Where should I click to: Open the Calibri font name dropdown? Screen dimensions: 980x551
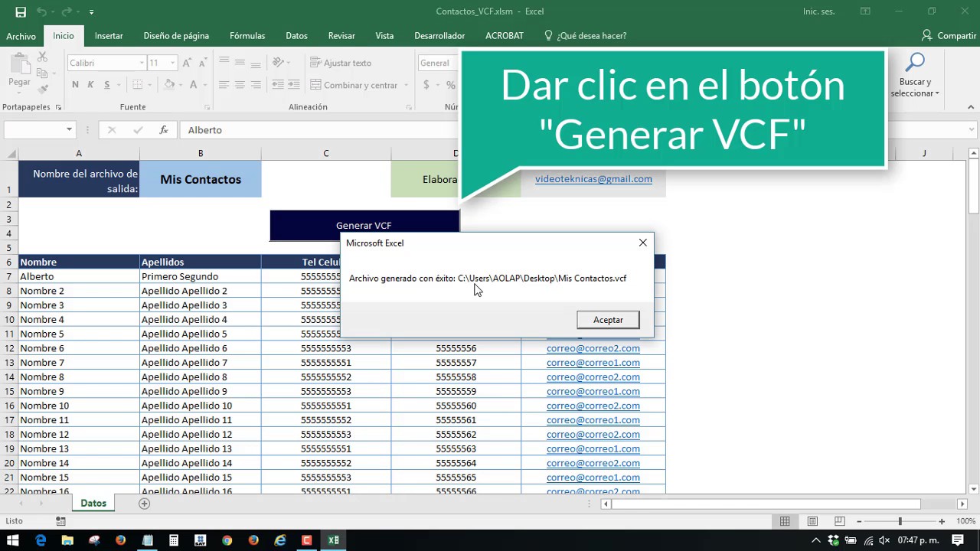click(142, 63)
